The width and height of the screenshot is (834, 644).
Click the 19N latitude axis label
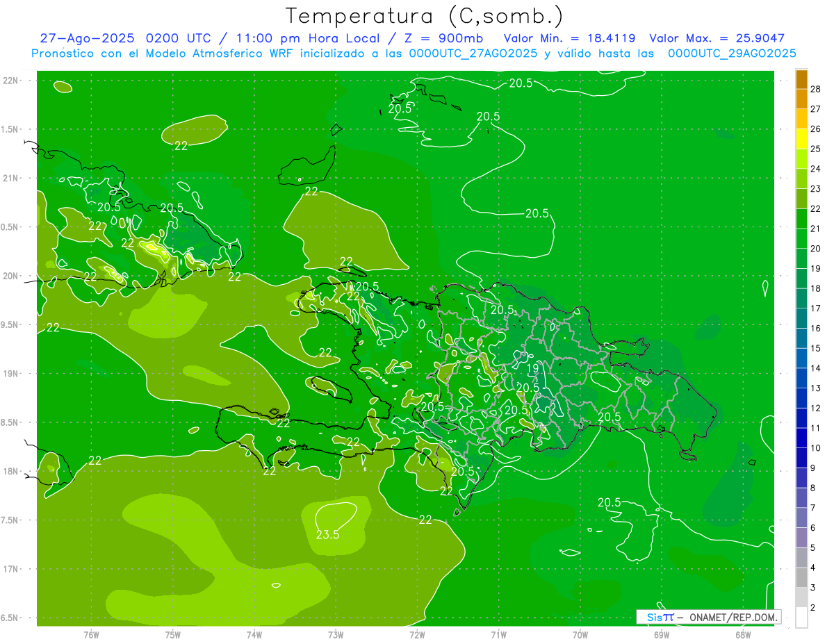pos(11,373)
